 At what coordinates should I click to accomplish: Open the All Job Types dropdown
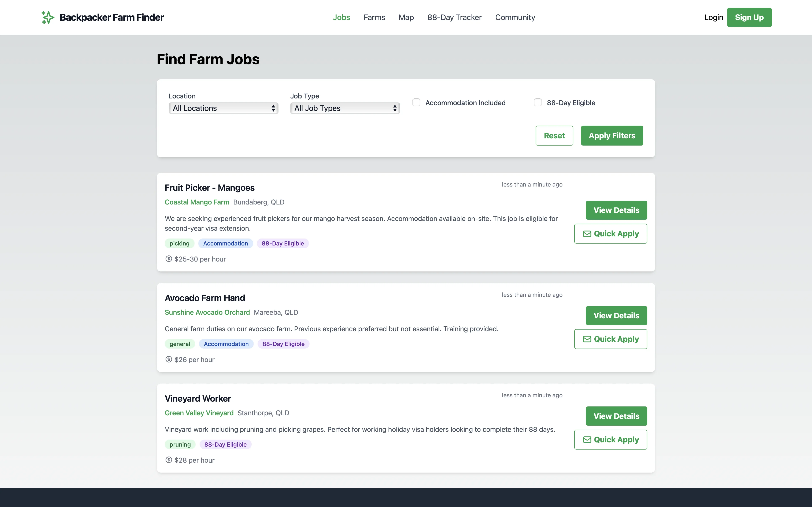(345, 108)
